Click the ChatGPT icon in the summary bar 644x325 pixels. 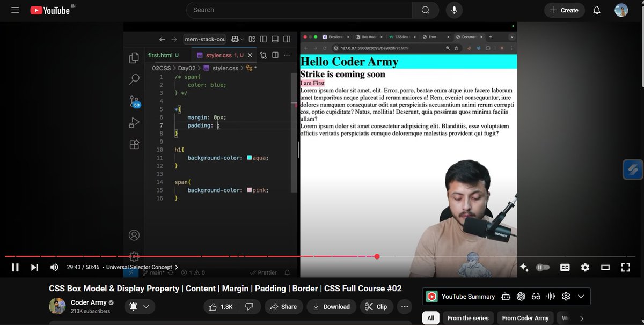pyautogui.click(x=521, y=296)
